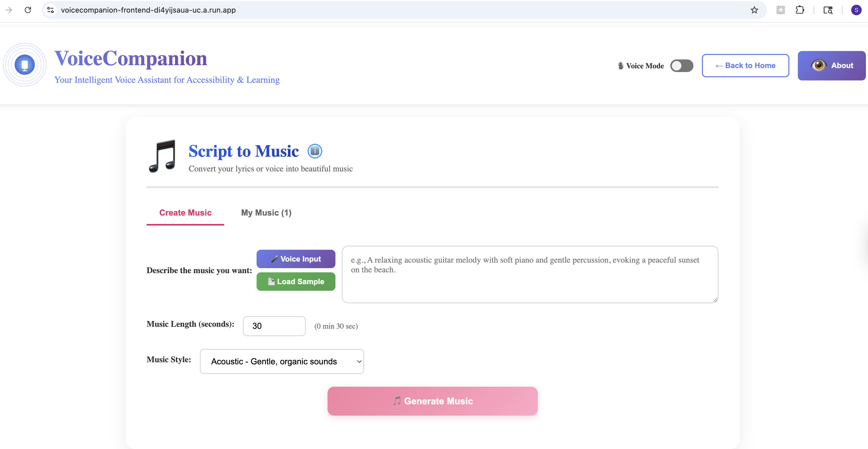Open the browser extensions puzzle icon

tap(800, 10)
